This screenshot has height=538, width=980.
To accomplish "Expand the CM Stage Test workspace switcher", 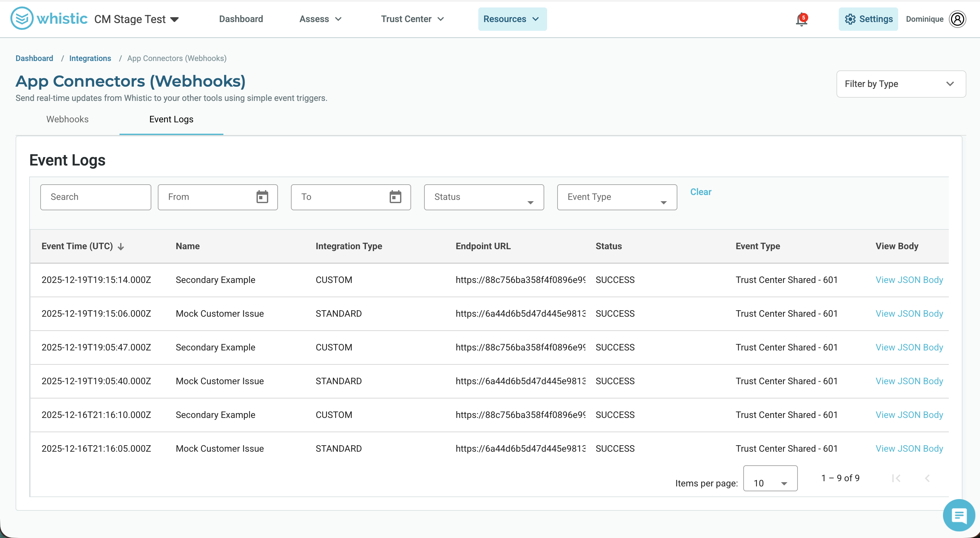I will click(x=137, y=19).
